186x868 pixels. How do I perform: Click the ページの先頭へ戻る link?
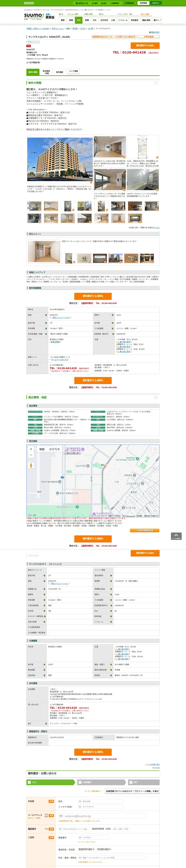pyautogui.click(x=153, y=765)
